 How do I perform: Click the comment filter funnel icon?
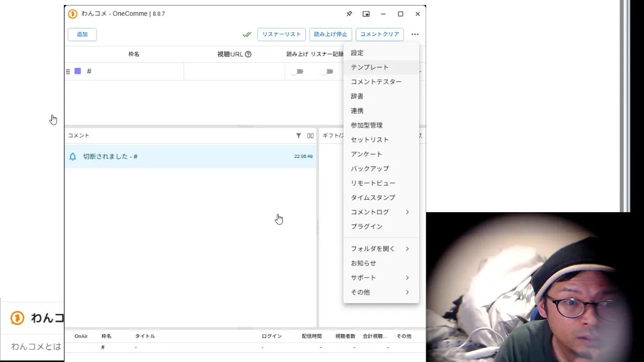(x=298, y=136)
